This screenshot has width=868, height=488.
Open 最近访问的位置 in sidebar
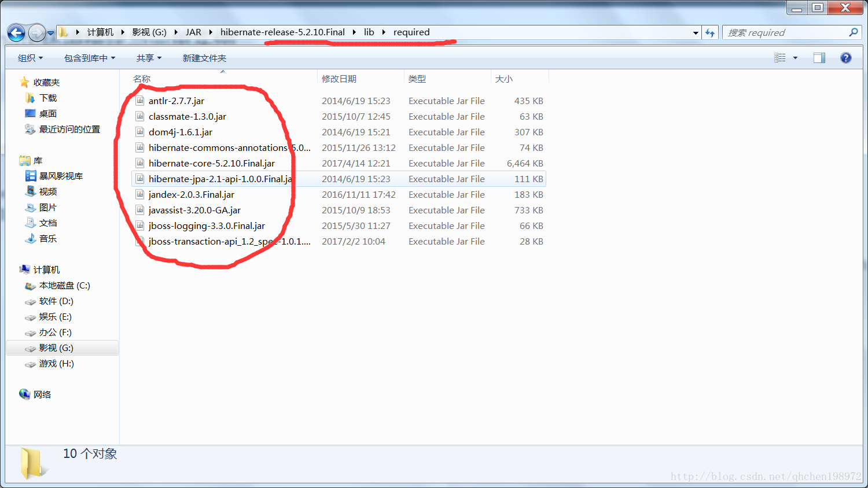point(69,129)
